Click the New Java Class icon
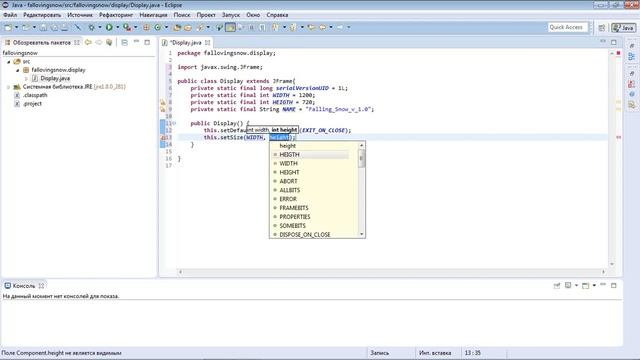Image resolution: width=640 pixels, height=360 pixels. click(158, 27)
